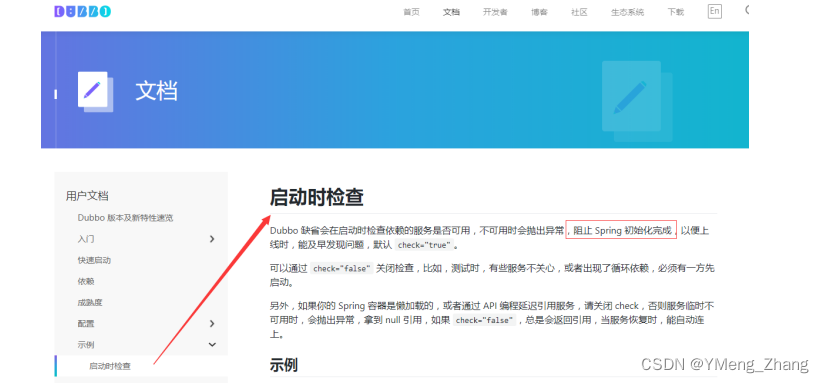
Task: Open the 开发者 nav item
Action: pos(495,12)
